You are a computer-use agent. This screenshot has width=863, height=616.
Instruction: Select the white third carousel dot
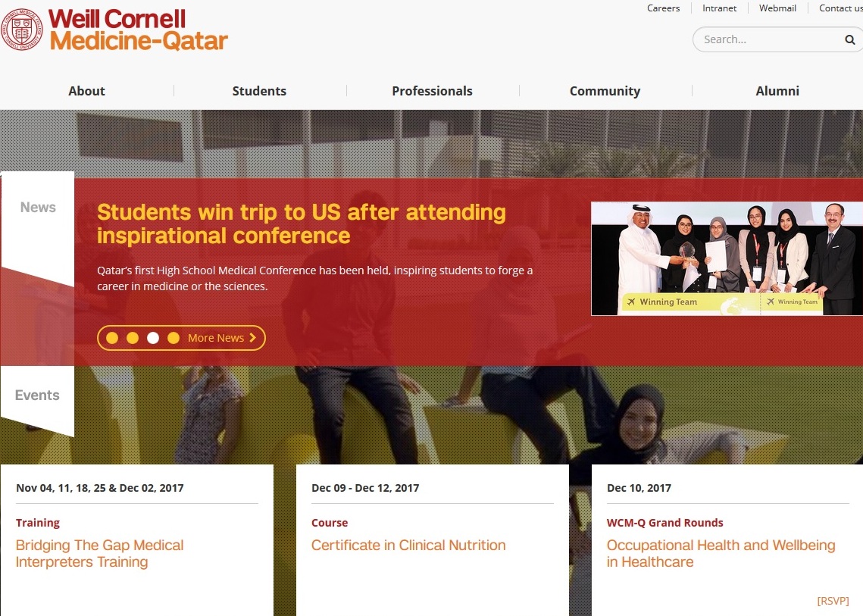pyautogui.click(x=153, y=338)
